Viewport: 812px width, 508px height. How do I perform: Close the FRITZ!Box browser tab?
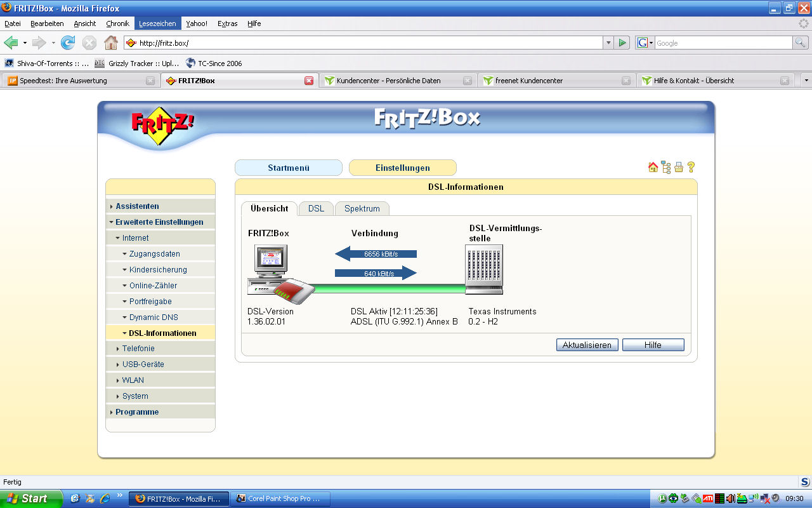tap(309, 81)
